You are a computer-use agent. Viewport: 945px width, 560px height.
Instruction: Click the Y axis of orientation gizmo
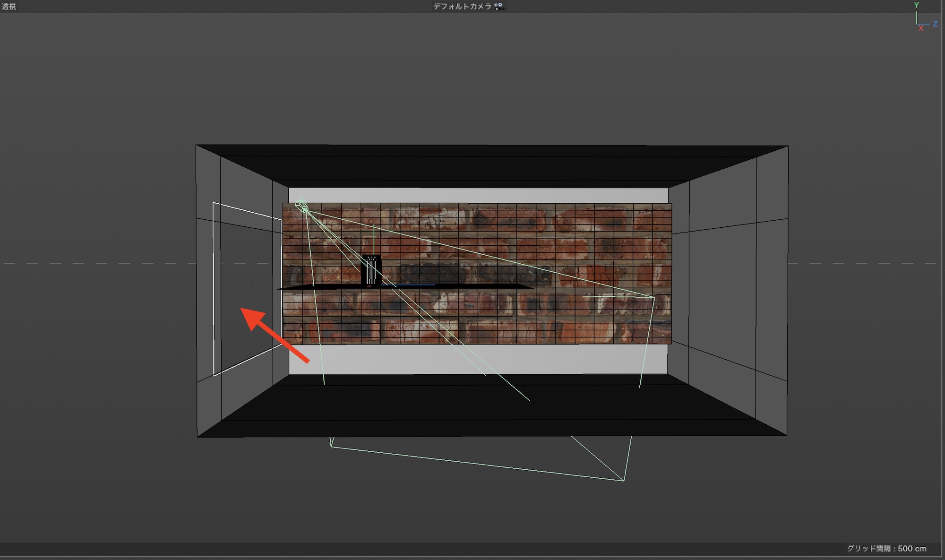[917, 6]
